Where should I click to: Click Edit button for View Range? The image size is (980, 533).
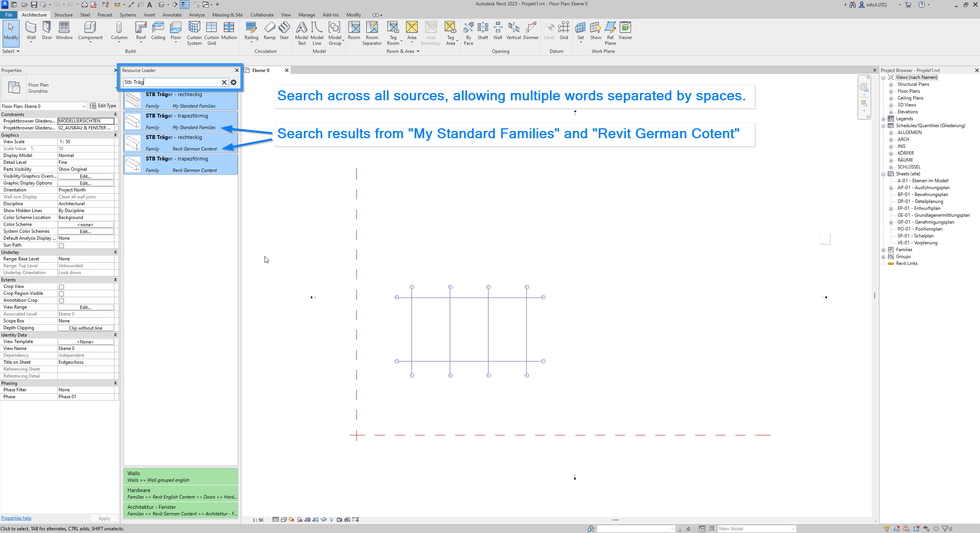85,307
